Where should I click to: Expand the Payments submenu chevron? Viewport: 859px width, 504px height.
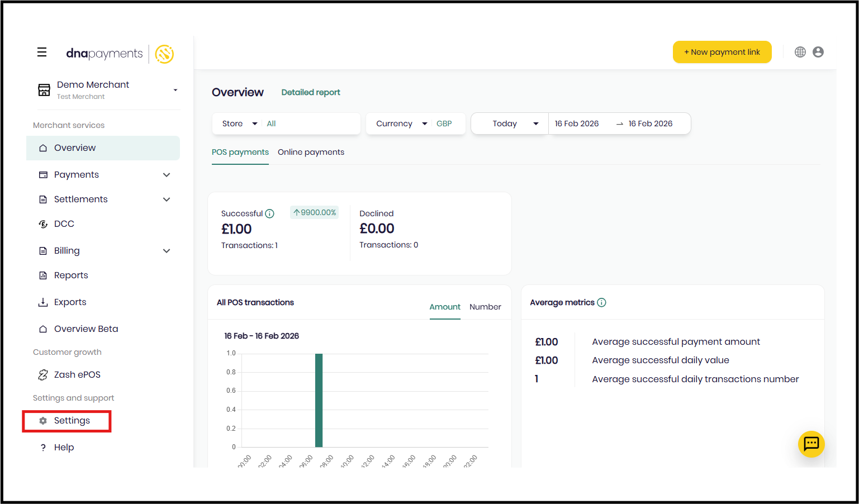pyautogui.click(x=166, y=175)
